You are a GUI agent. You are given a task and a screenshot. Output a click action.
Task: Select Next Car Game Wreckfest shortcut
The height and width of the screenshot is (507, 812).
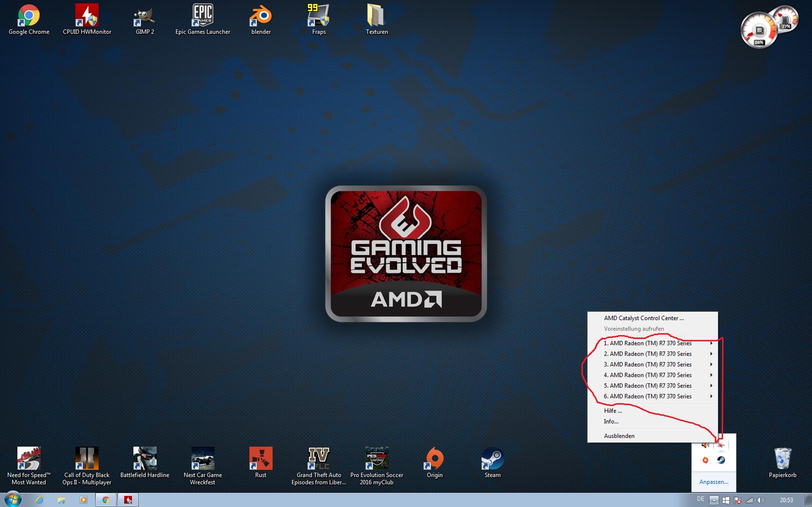(203, 466)
